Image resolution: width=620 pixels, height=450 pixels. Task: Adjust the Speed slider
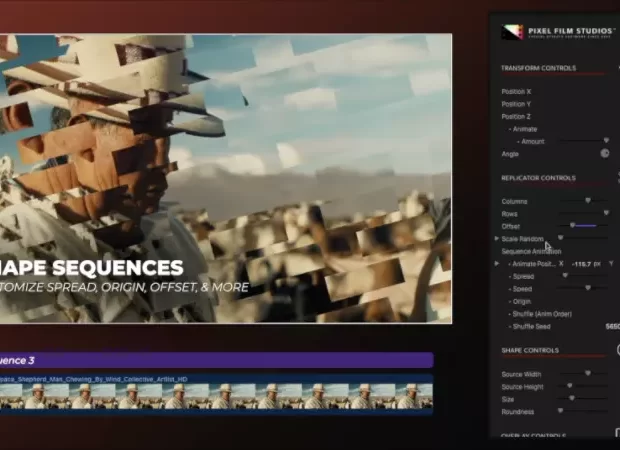pos(588,288)
